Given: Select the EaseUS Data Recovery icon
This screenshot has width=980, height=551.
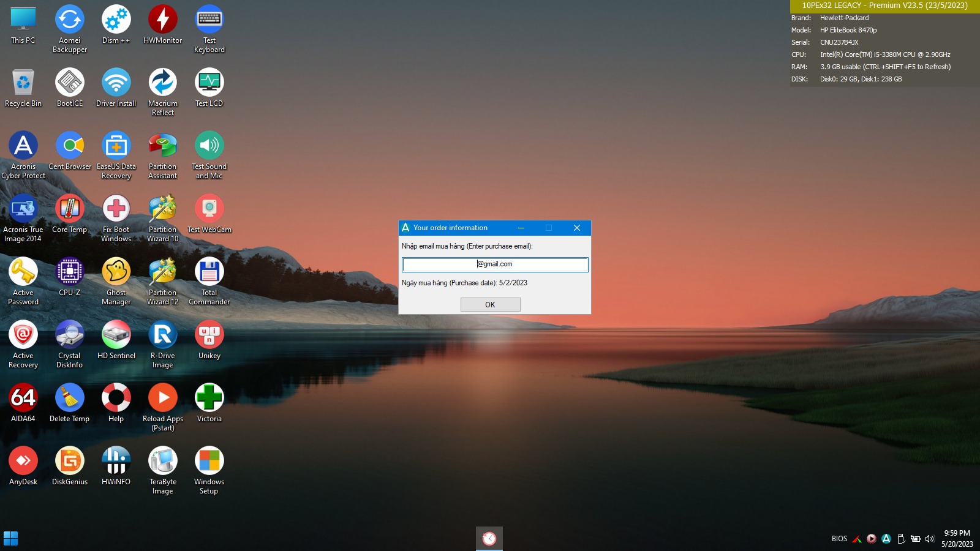Looking at the screenshot, I should [x=116, y=146].
